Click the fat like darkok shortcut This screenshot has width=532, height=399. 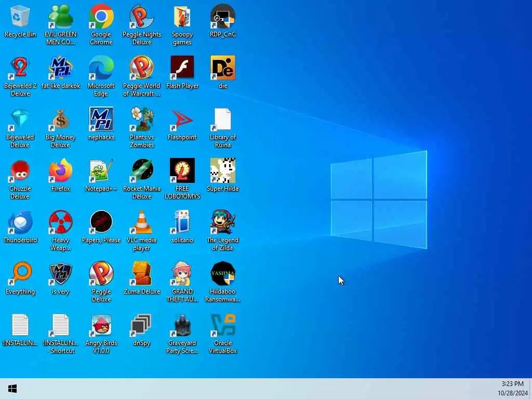point(60,68)
